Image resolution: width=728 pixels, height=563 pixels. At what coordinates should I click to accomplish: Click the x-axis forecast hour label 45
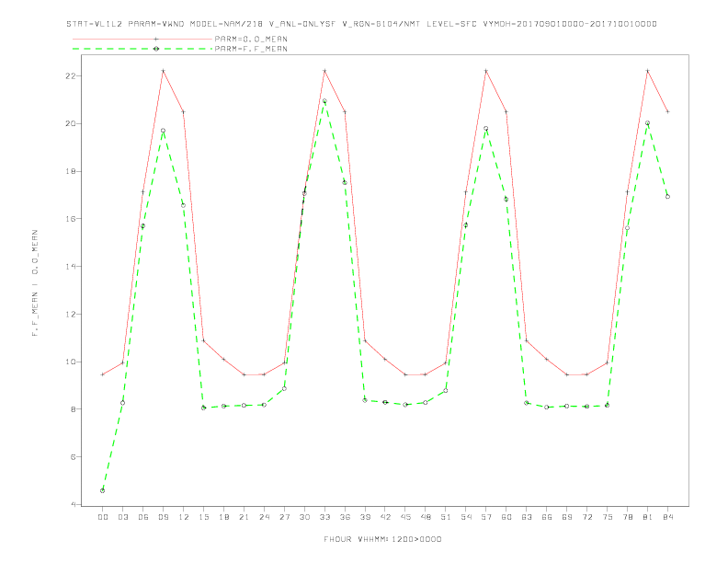pos(405,517)
